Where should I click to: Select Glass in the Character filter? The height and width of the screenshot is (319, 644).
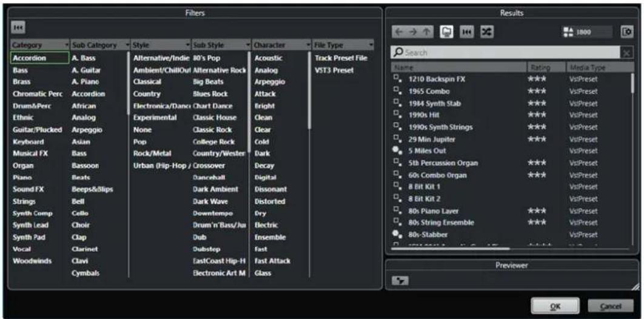tap(263, 273)
